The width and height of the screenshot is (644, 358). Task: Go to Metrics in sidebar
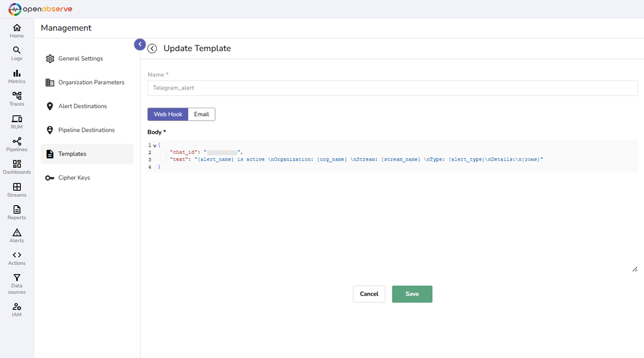(17, 73)
